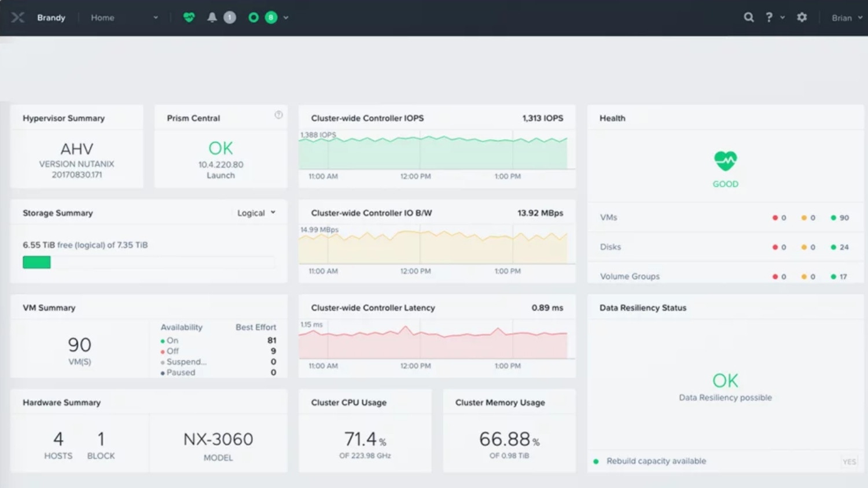This screenshot has width=868, height=488.
Task: Open settings with the gear icon
Action: tap(802, 17)
